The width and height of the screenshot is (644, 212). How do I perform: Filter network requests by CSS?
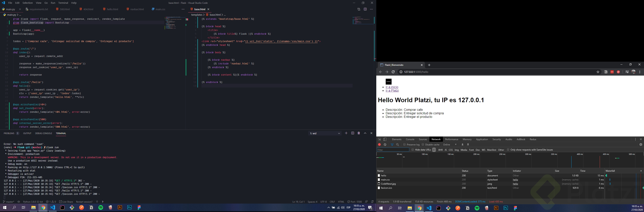(x=451, y=150)
